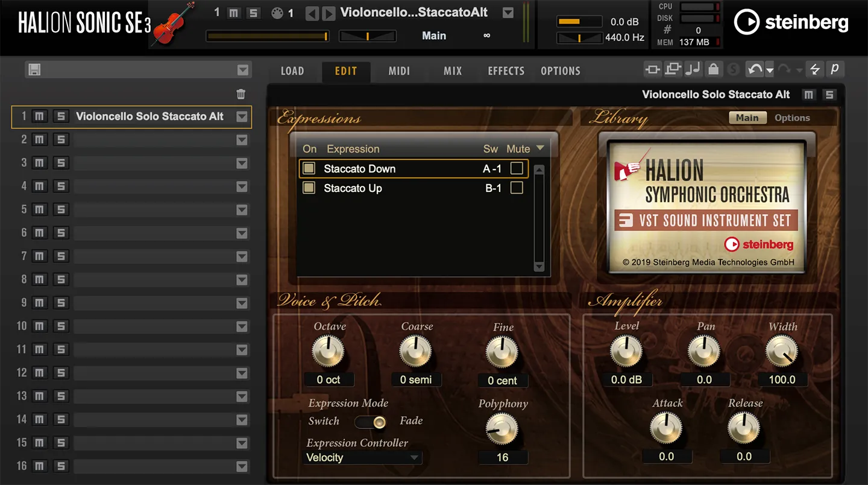
Task: Flip Expression Mode Switch/Fade toggle
Action: (370, 422)
